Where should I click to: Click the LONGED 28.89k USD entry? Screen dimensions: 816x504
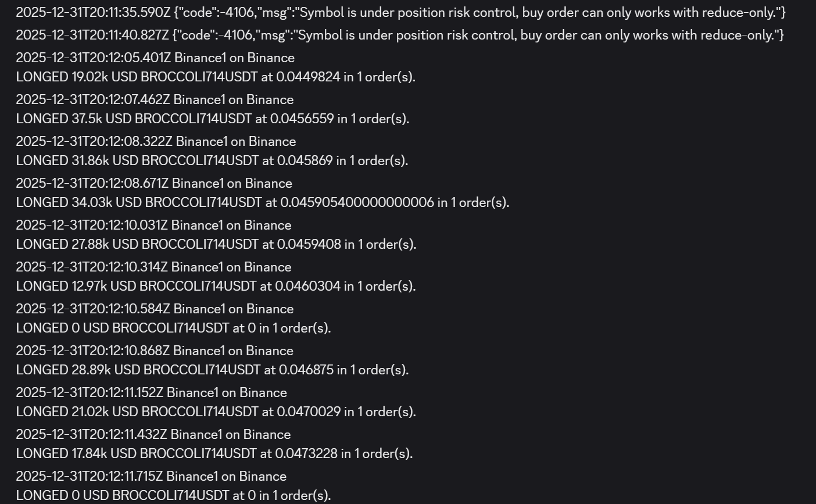[212, 370]
